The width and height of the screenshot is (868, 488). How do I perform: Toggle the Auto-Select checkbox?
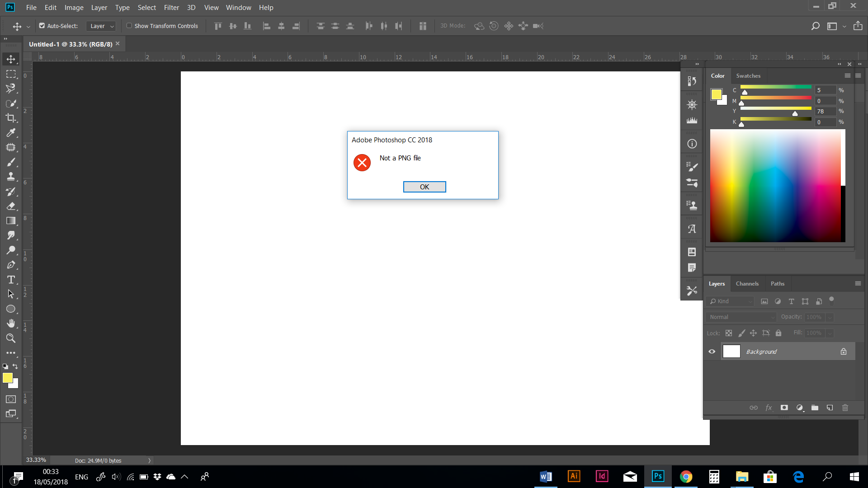pyautogui.click(x=42, y=26)
